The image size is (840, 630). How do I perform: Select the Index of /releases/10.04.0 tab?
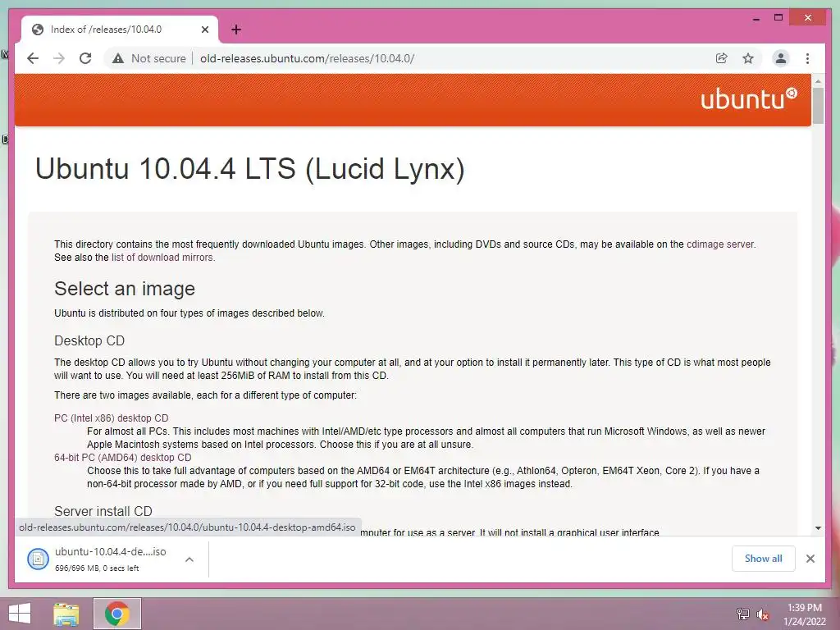(119, 30)
